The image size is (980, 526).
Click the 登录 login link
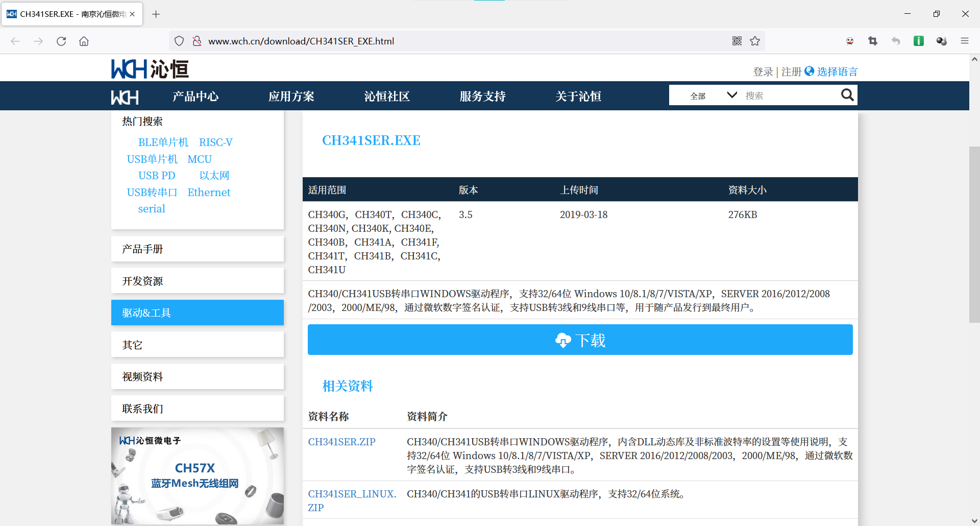pos(763,71)
